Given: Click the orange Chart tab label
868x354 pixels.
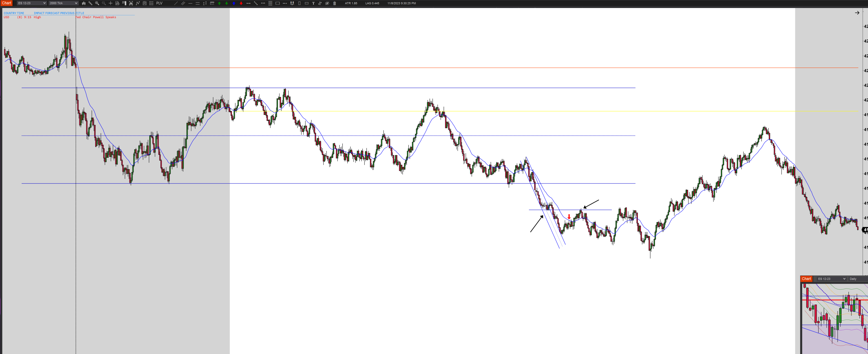Looking at the screenshot, I should 7,3.
